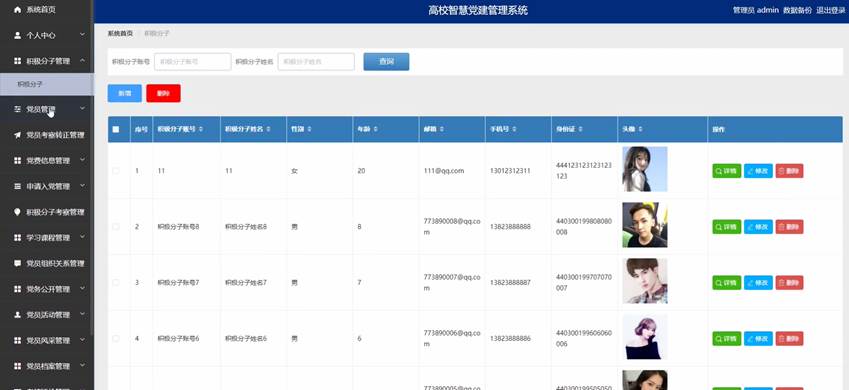The width and height of the screenshot is (849, 390).
Task: Tick the select-all checkbox in table header
Action: 116,129
